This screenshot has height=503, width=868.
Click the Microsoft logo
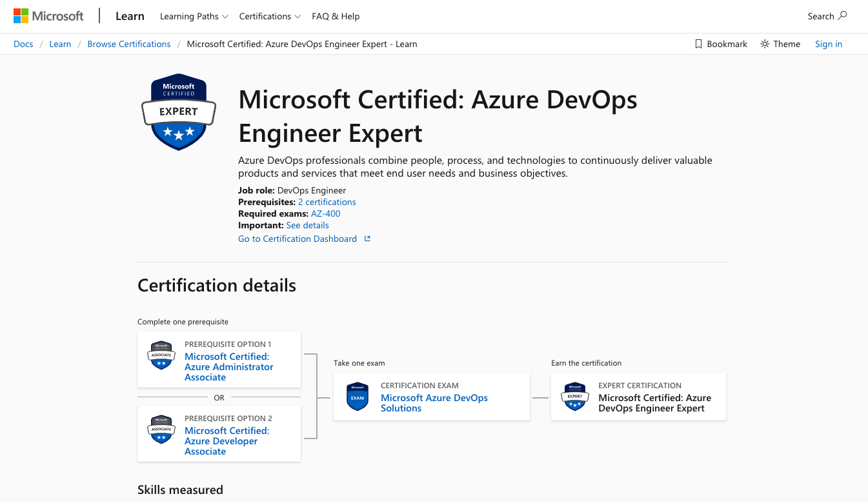pyautogui.click(x=48, y=15)
